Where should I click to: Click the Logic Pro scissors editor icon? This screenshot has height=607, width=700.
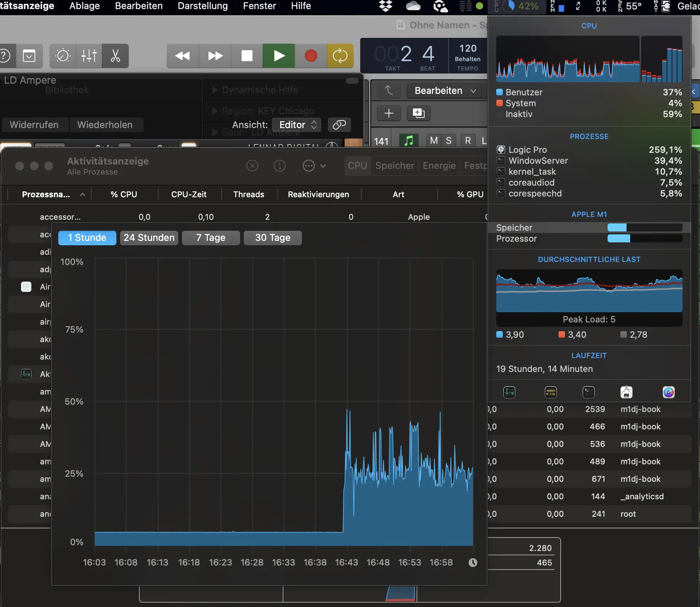[115, 56]
